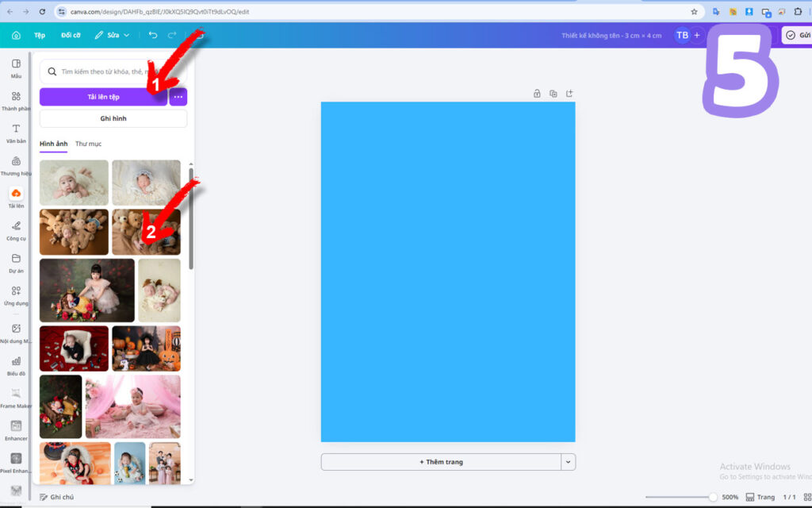
Task: Lock the page using the lock icon
Action: 537,94
